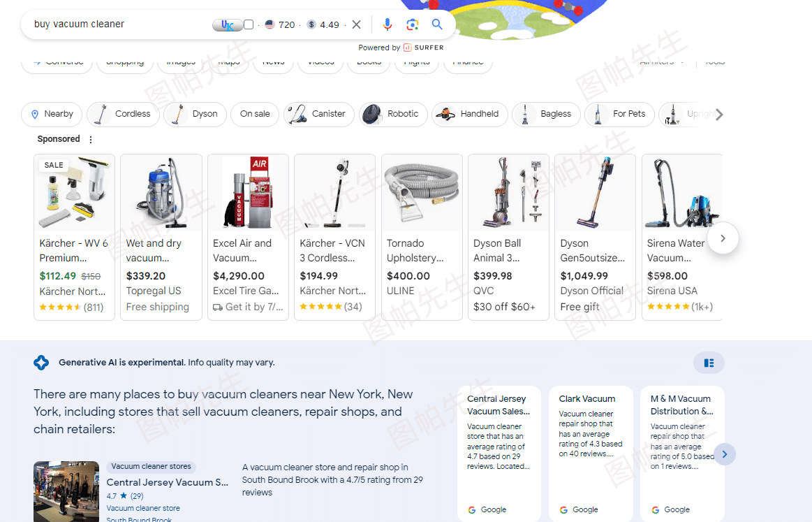Select the Cordless filter chip
Screen dimensions: 812x522
(x=124, y=114)
